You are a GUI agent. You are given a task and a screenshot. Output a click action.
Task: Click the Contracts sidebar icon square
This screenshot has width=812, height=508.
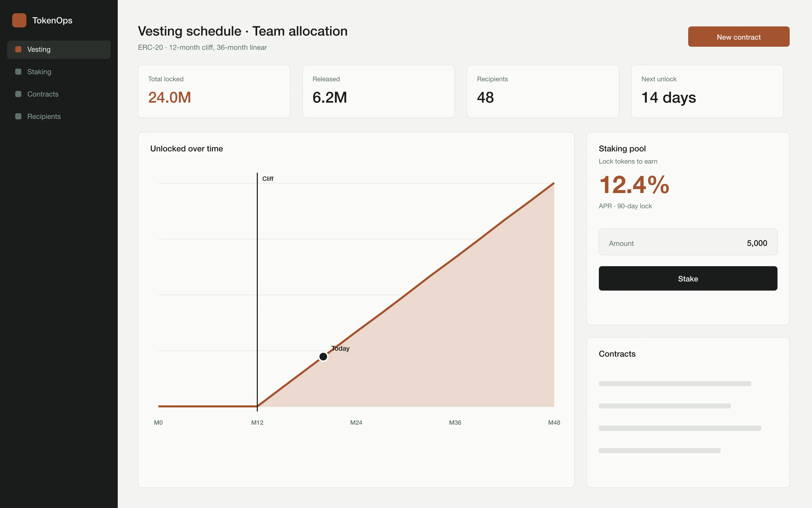[x=19, y=94]
